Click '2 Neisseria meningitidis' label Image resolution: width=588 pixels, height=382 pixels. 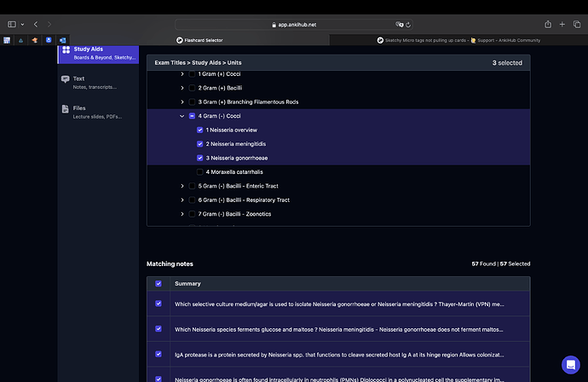[236, 144]
